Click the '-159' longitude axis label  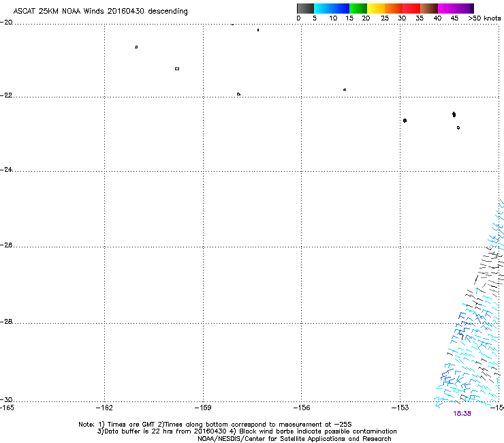pyautogui.click(x=203, y=408)
